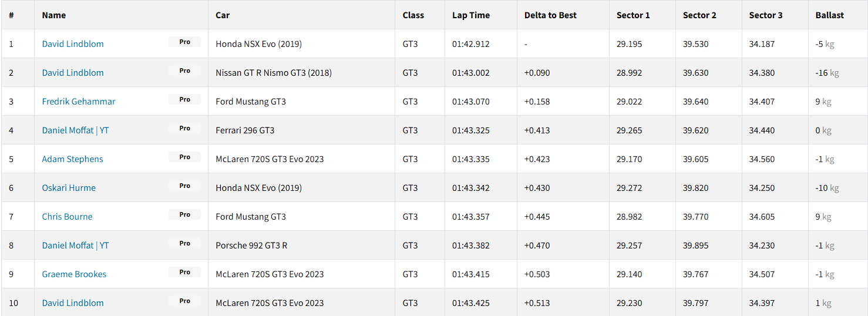Click the Pro badge next to Chris Bourne
The image size is (868, 316).
pos(185,215)
